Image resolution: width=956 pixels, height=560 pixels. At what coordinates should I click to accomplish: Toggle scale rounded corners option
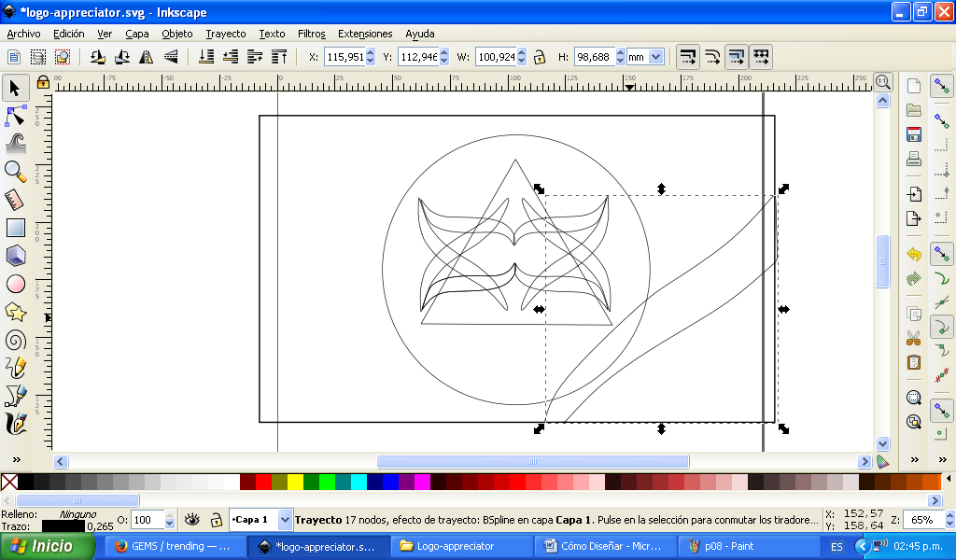pyautogui.click(x=712, y=57)
